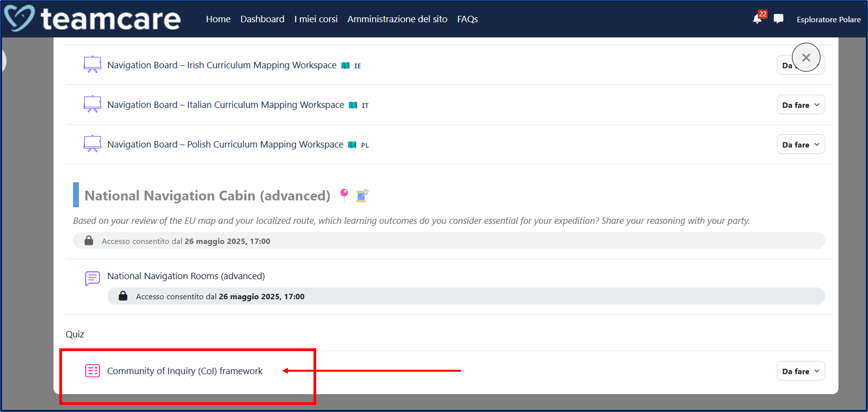
Task: Click the lock icon under National Navigation Rooms
Action: (123, 296)
